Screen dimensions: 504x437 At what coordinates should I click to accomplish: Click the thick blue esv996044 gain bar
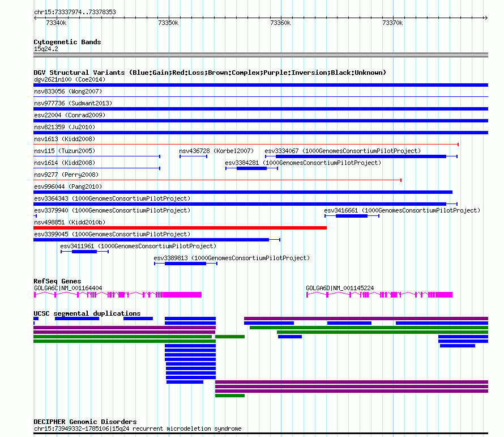tap(243, 192)
